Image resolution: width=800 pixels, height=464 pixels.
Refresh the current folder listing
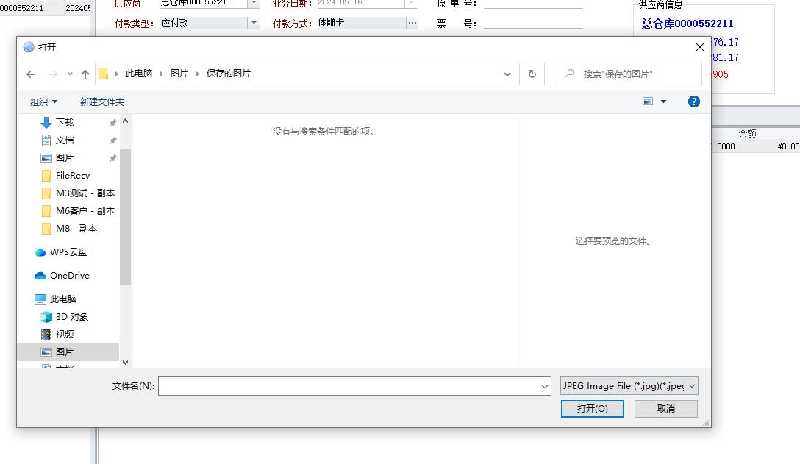pyautogui.click(x=532, y=74)
